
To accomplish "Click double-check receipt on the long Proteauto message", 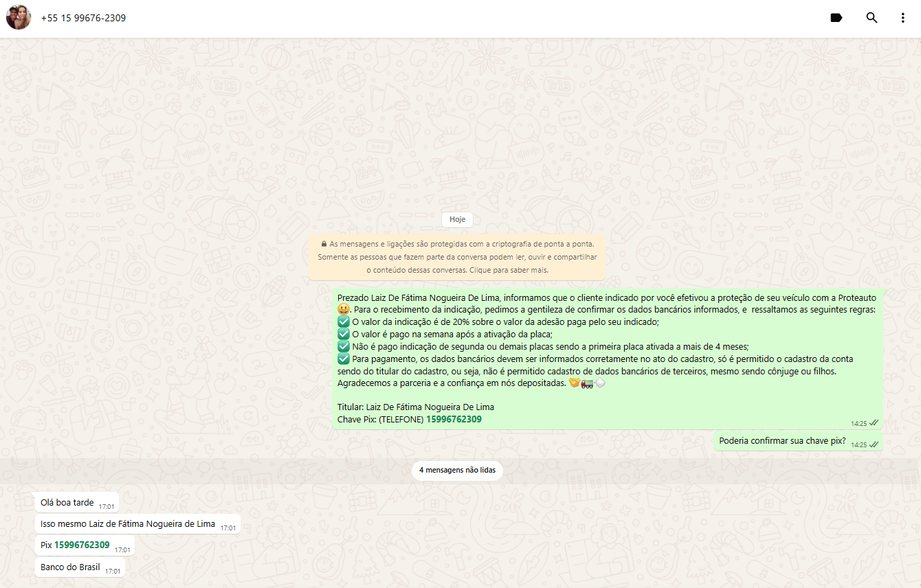I will click(x=874, y=423).
